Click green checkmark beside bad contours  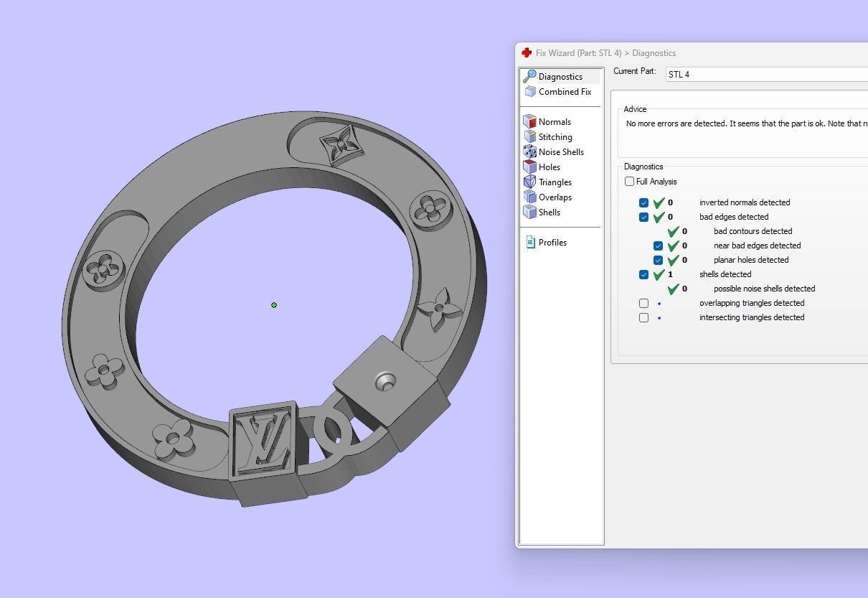coord(673,231)
